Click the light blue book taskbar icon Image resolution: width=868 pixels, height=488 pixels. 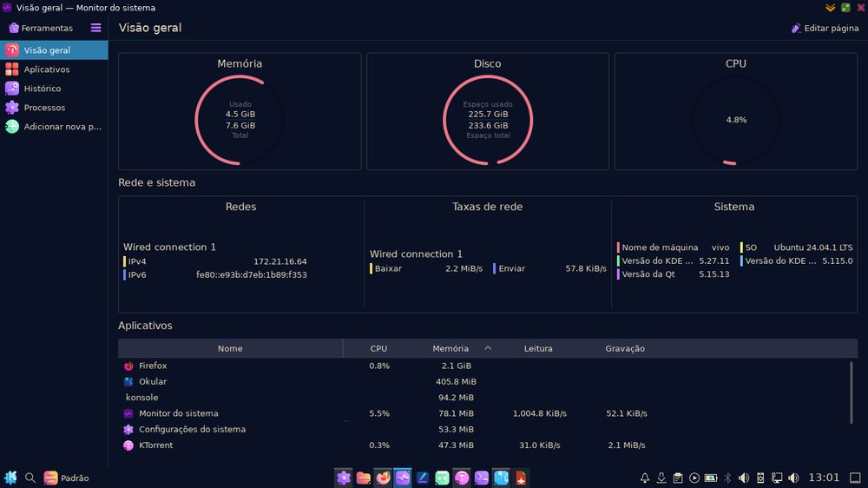501,478
